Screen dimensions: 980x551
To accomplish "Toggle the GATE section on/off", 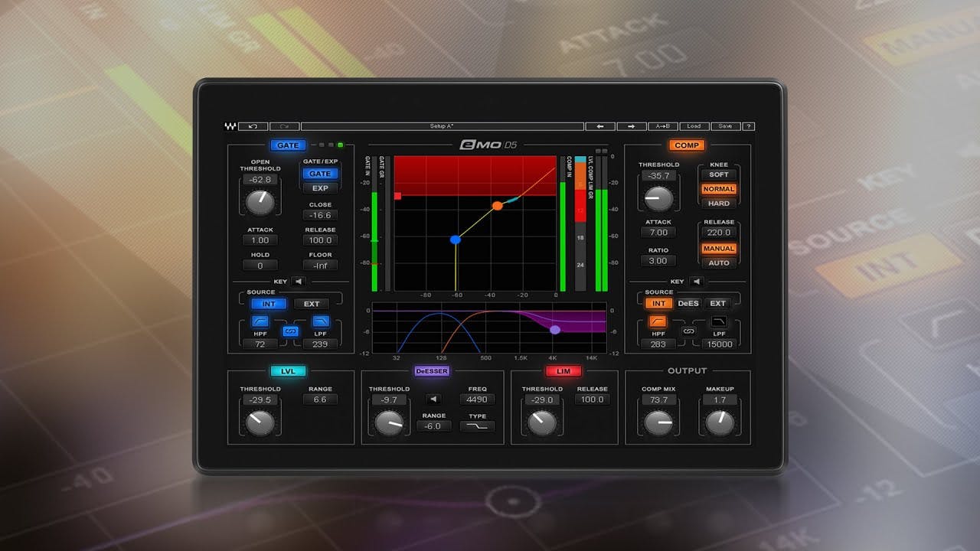I will pyautogui.click(x=288, y=145).
